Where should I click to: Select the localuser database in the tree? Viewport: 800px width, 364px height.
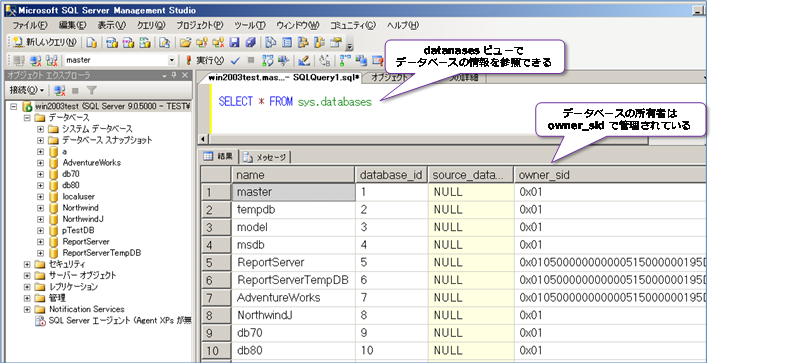pos(79,197)
